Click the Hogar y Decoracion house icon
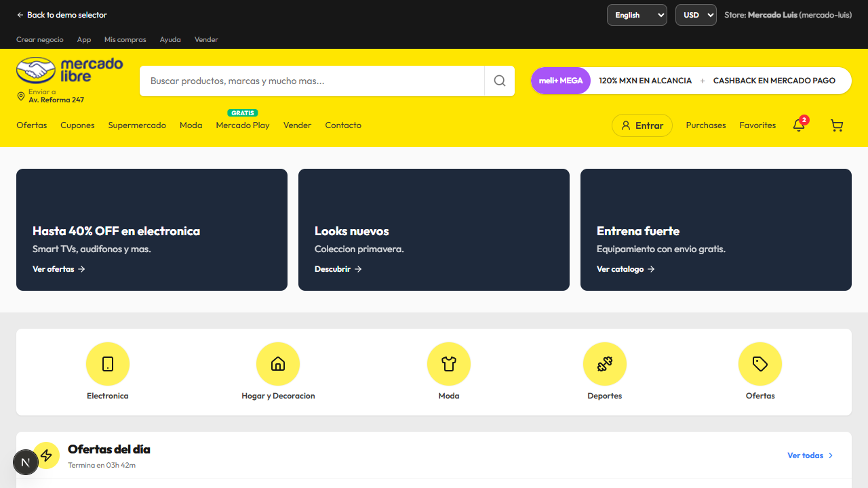 pyautogui.click(x=278, y=364)
